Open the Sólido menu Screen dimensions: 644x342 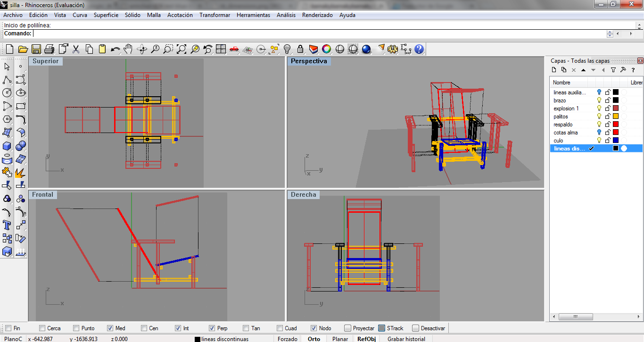tap(132, 15)
